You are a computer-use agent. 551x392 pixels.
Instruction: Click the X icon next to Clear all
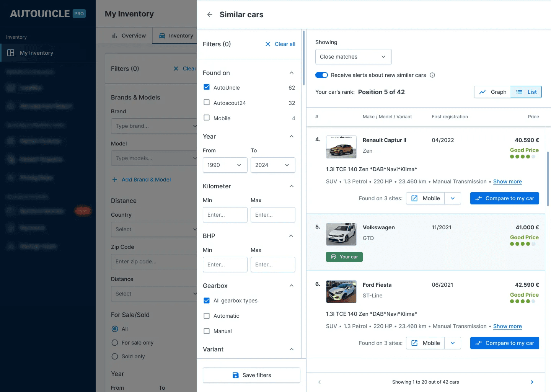[x=268, y=44]
